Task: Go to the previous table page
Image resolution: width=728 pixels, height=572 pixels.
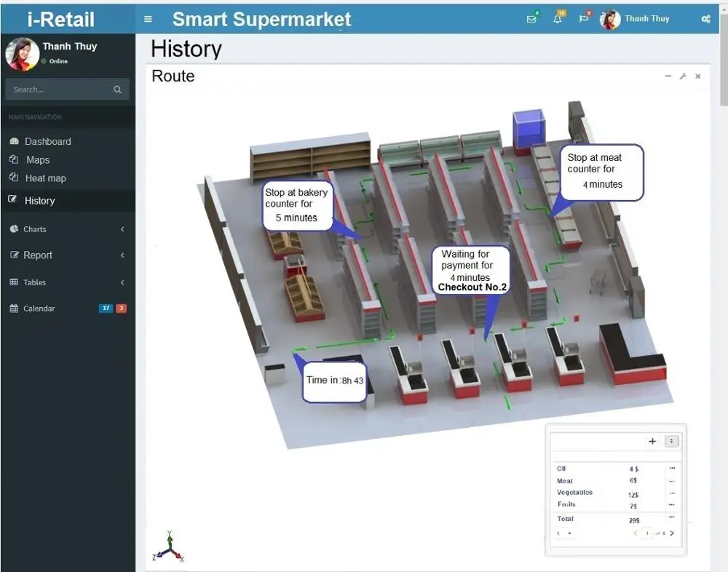Action: tap(636, 533)
